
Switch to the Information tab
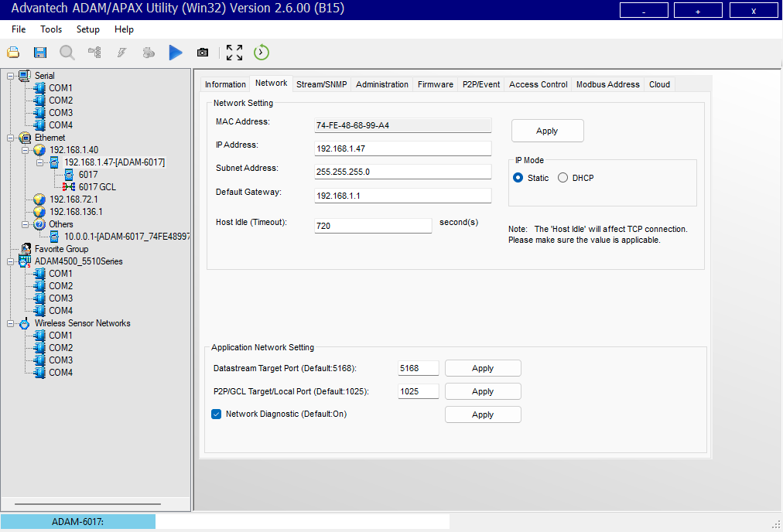[225, 84]
